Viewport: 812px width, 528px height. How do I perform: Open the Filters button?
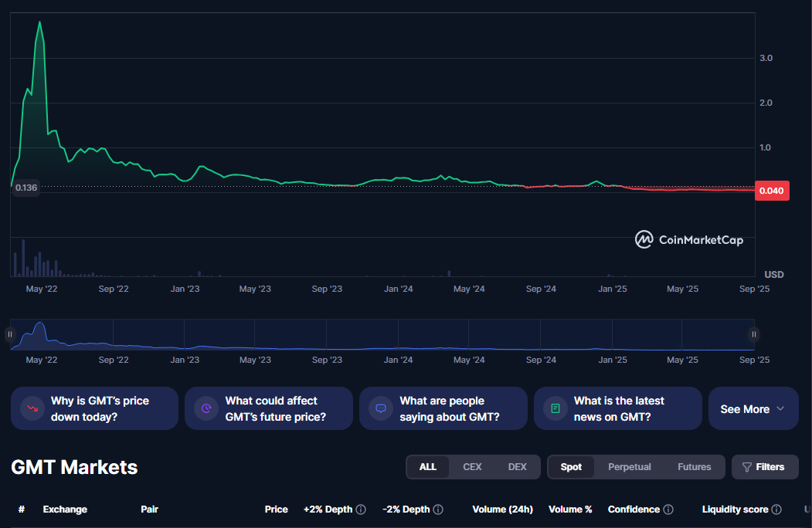765,467
